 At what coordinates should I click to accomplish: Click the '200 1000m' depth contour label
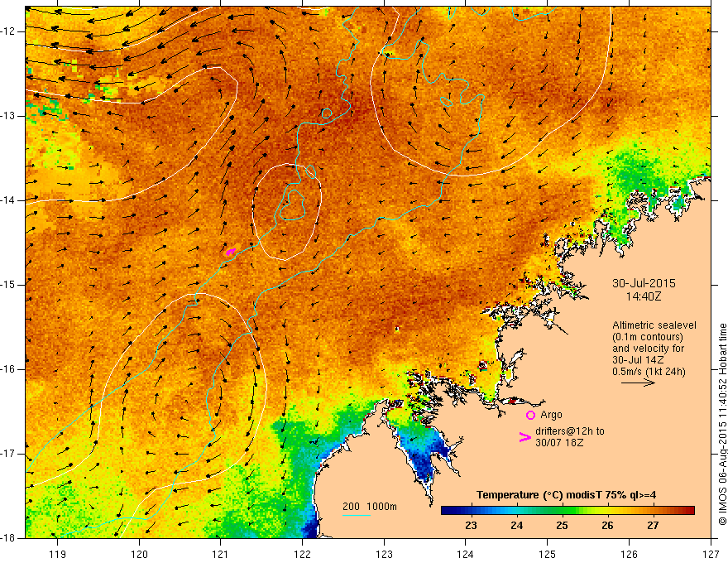click(370, 507)
